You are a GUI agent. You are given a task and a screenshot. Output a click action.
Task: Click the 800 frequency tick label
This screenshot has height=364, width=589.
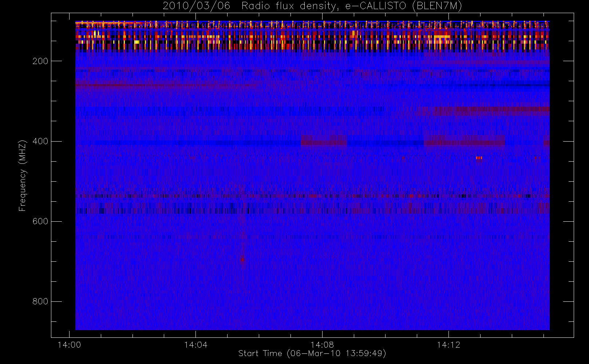(x=40, y=301)
